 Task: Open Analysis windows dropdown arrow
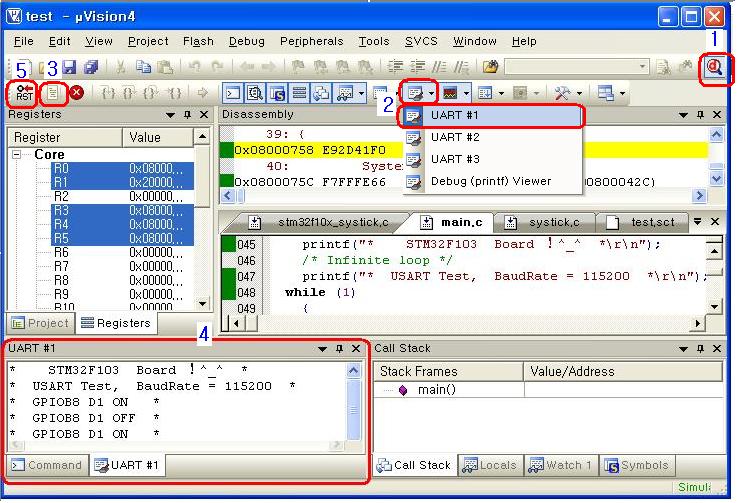tap(466, 93)
